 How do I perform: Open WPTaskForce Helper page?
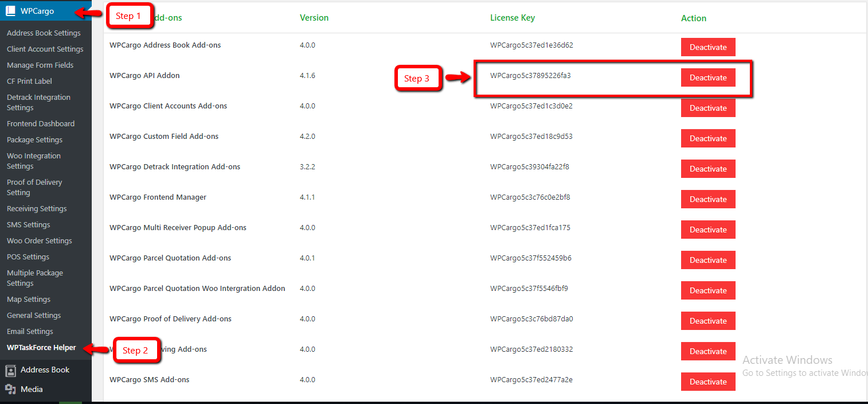pos(41,348)
